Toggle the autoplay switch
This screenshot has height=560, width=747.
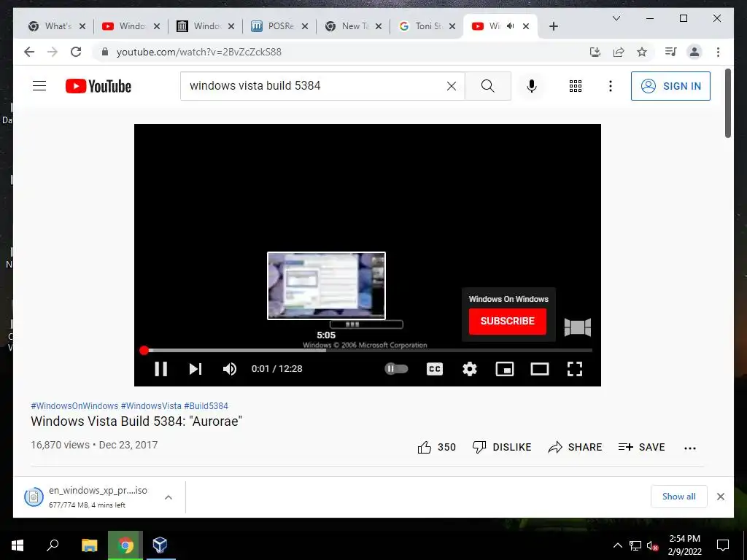pyautogui.click(x=396, y=368)
